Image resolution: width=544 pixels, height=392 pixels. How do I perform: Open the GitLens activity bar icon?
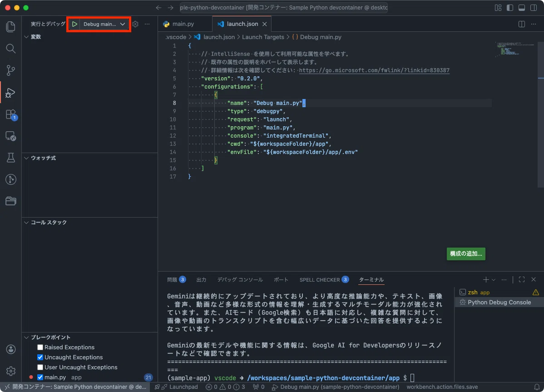[11, 179]
